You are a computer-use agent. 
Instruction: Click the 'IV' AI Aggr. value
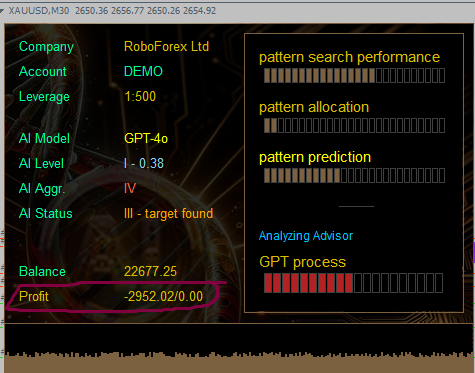(x=130, y=188)
